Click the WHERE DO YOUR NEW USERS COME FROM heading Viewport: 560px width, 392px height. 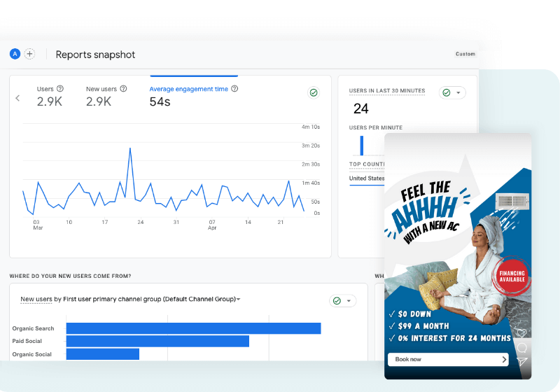coord(71,276)
